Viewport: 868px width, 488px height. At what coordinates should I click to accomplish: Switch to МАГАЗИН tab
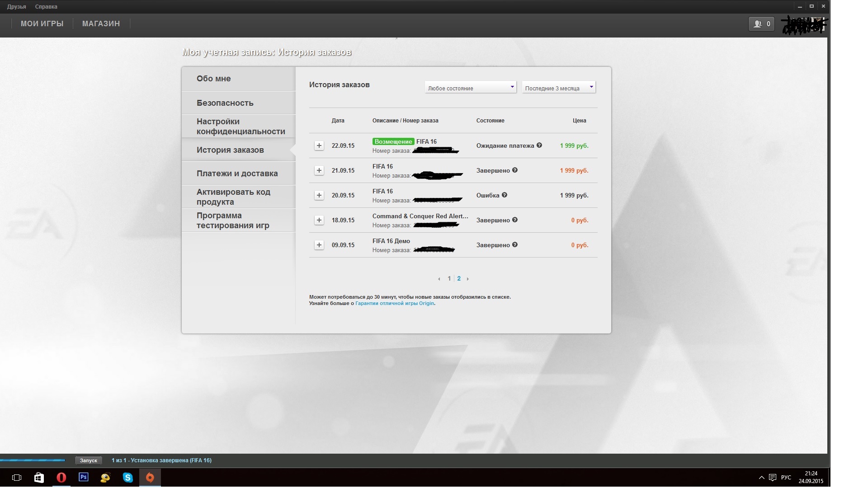pos(101,23)
